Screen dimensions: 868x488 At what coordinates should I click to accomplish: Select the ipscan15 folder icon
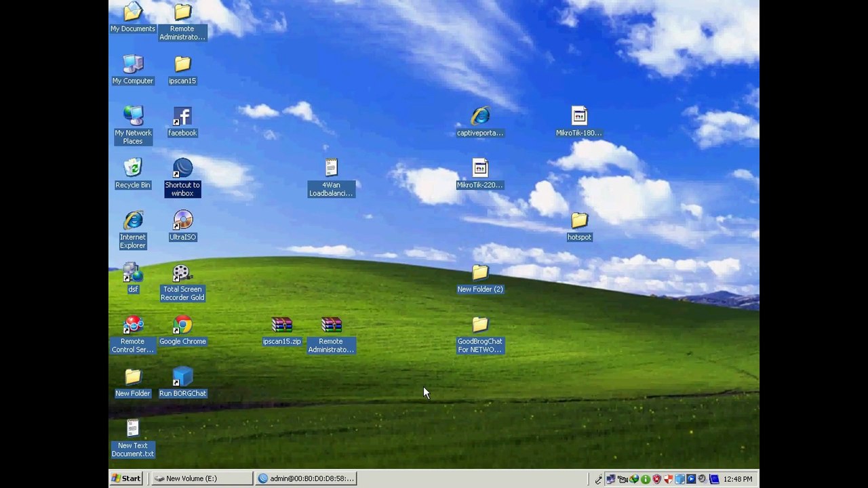(x=182, y=69)
